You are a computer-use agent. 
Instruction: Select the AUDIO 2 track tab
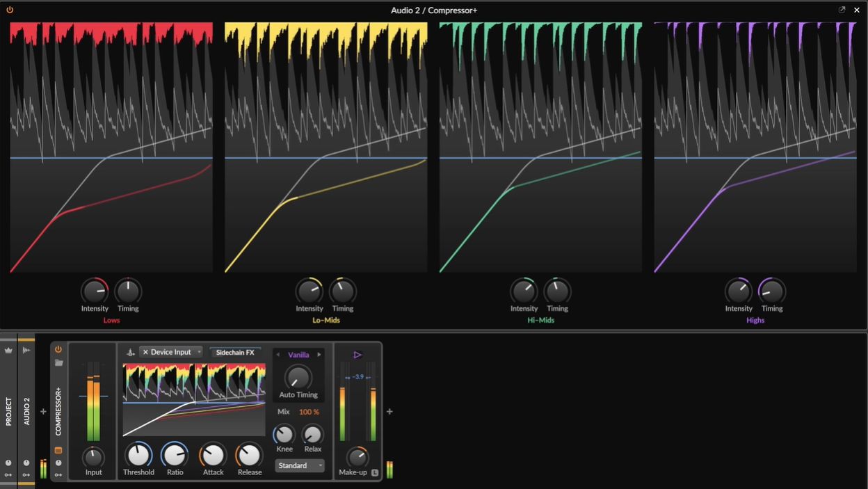[26, 410]
